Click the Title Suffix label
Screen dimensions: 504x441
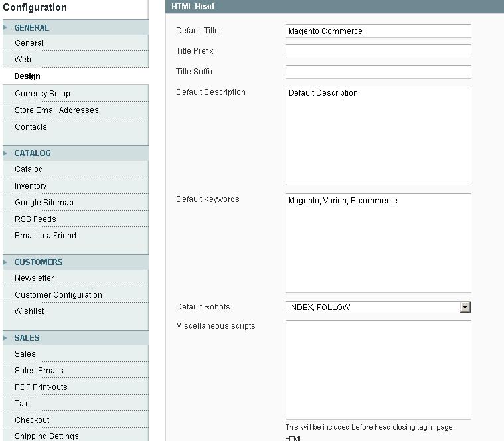pos(194,71)
